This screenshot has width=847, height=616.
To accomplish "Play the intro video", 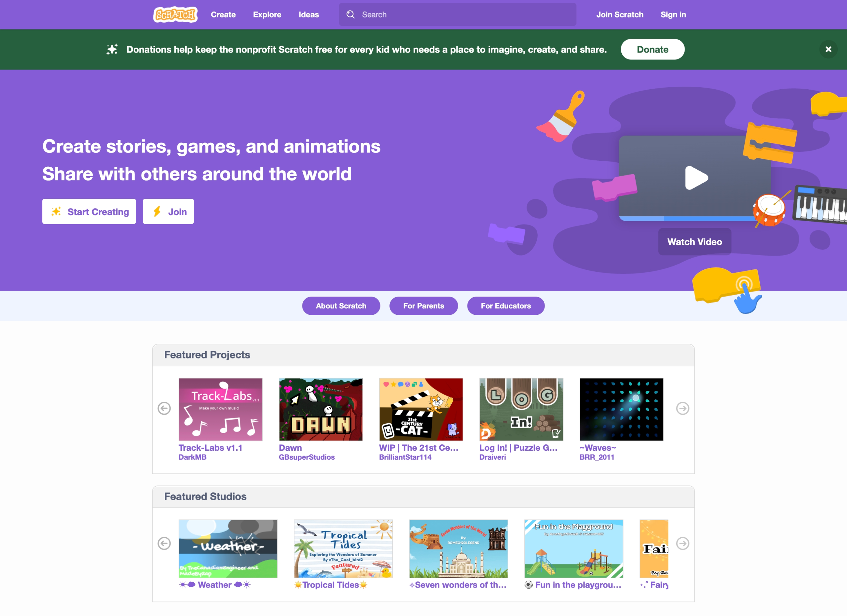I will click(696, 178).
